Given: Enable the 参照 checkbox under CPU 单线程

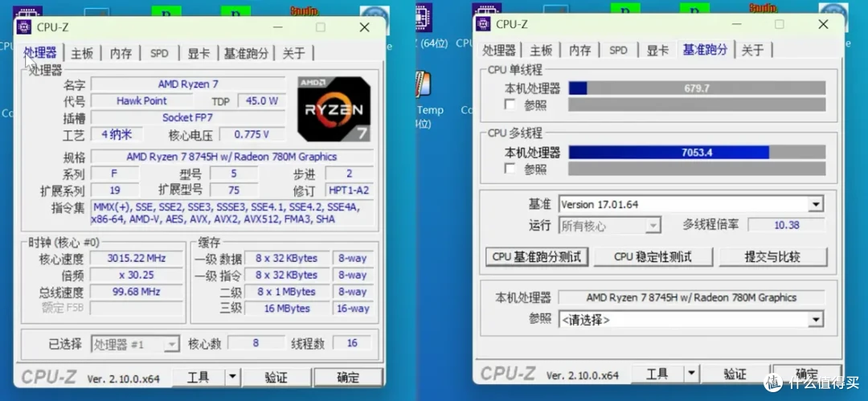Looking at the screenshot, I should click(x=510, y=104).
